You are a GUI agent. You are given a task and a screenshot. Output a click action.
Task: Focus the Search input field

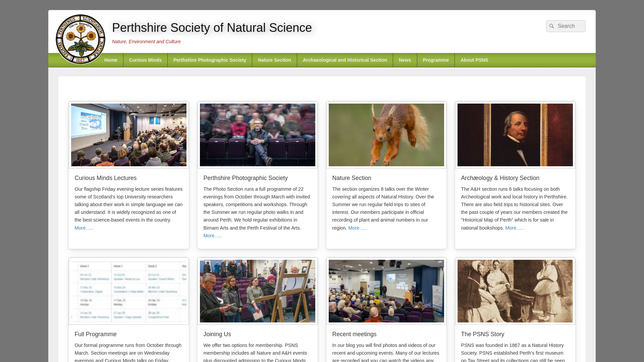point(566,26)
